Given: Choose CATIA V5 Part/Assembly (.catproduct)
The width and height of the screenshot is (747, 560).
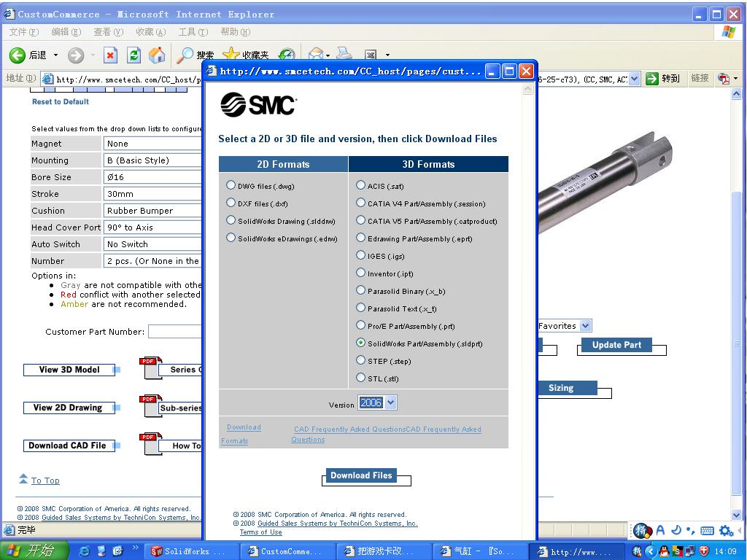Looking at the screenshot, I should 360,220.
